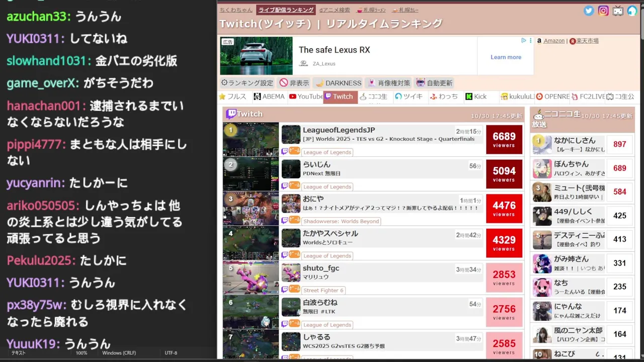
Task: Open shuto_fgc stream thumbnail ranked 5
Action: (251, 278)
